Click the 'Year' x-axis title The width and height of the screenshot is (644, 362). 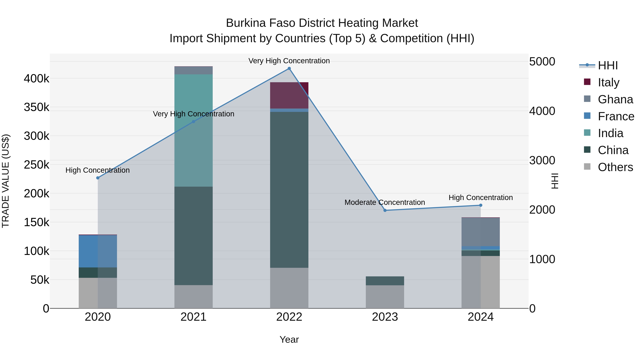289,340
